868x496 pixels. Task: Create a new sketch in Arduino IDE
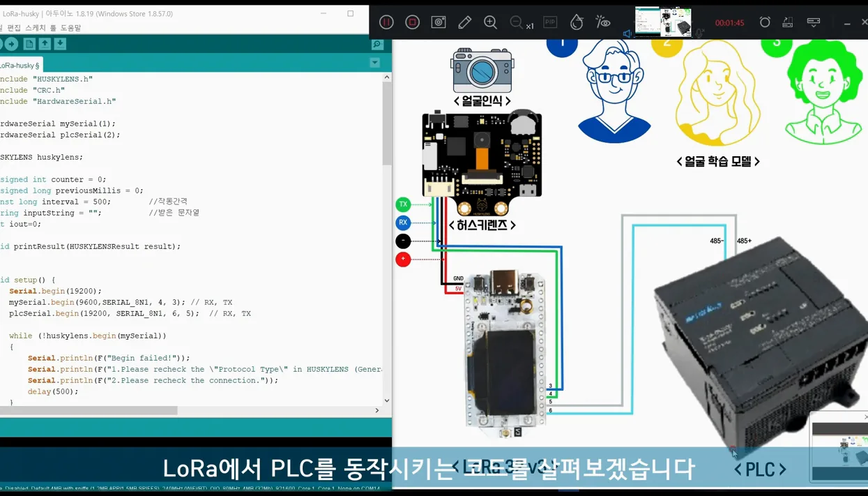coord(29,44)
